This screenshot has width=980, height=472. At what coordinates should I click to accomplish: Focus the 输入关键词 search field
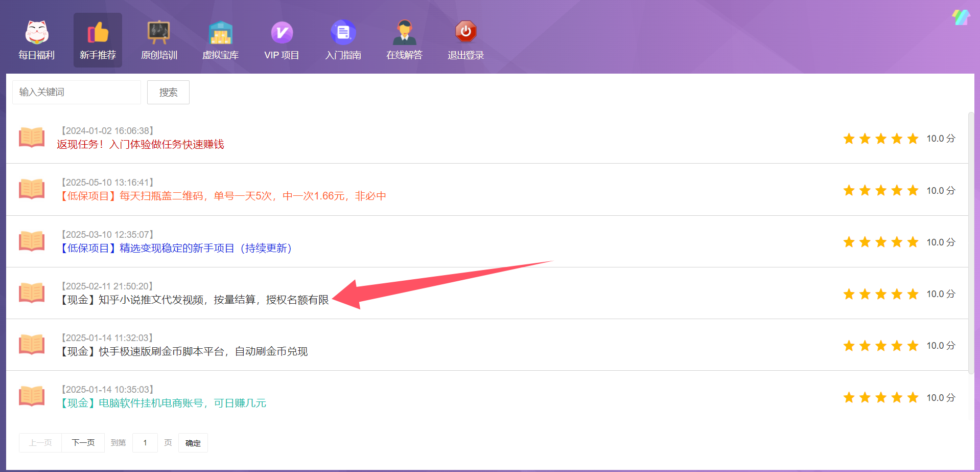pyautogui.click(x=77, y=92)
